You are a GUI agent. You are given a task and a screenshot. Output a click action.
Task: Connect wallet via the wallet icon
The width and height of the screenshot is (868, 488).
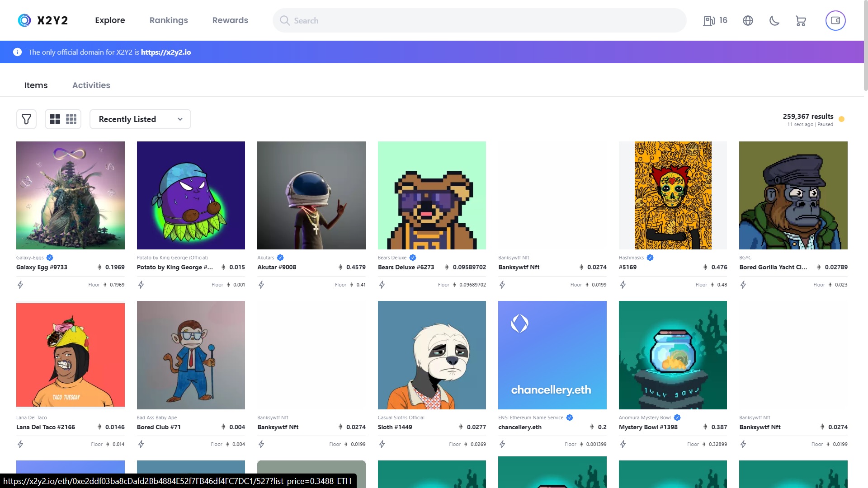pos(835,20)
